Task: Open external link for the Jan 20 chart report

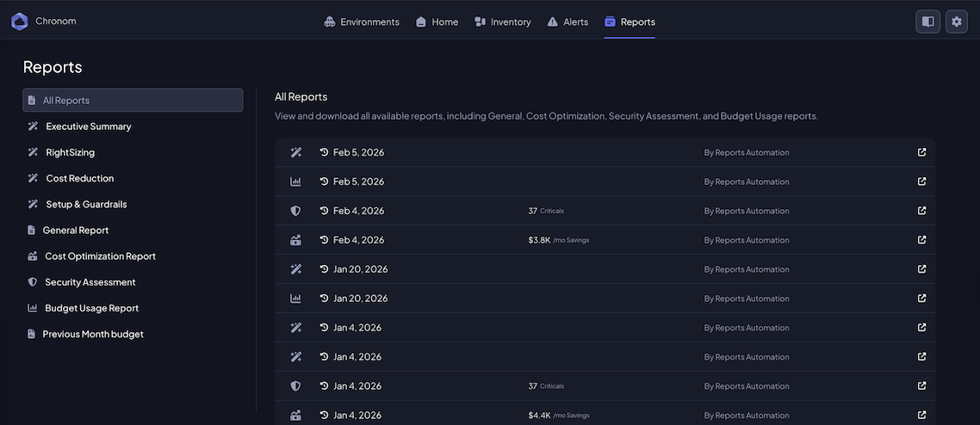Action: [x=922, y=299]
